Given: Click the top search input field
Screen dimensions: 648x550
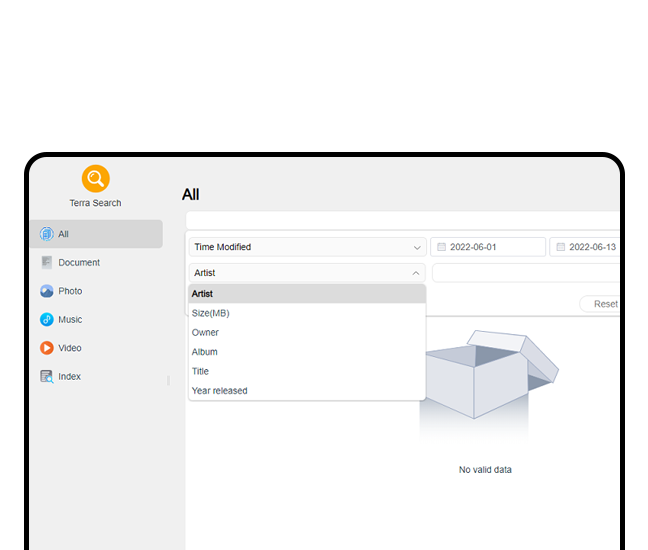Looking at the screenshot, I should (400, 220).
